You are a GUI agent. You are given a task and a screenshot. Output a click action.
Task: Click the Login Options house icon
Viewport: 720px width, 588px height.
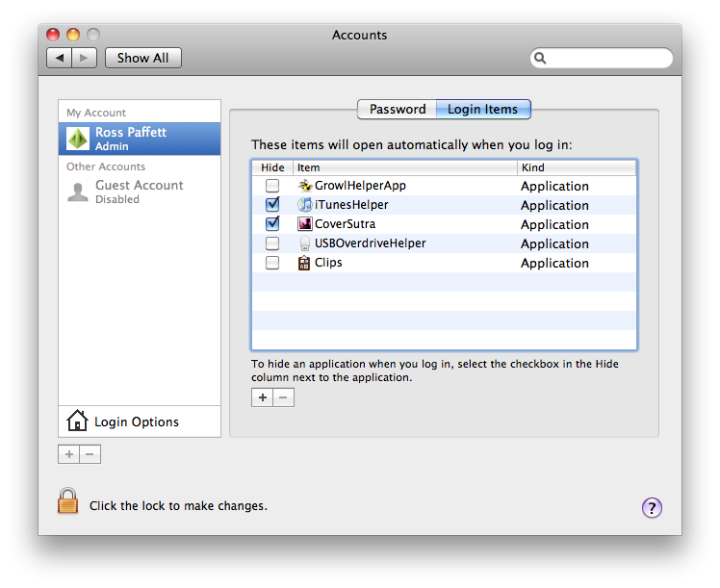coord(77,422)
